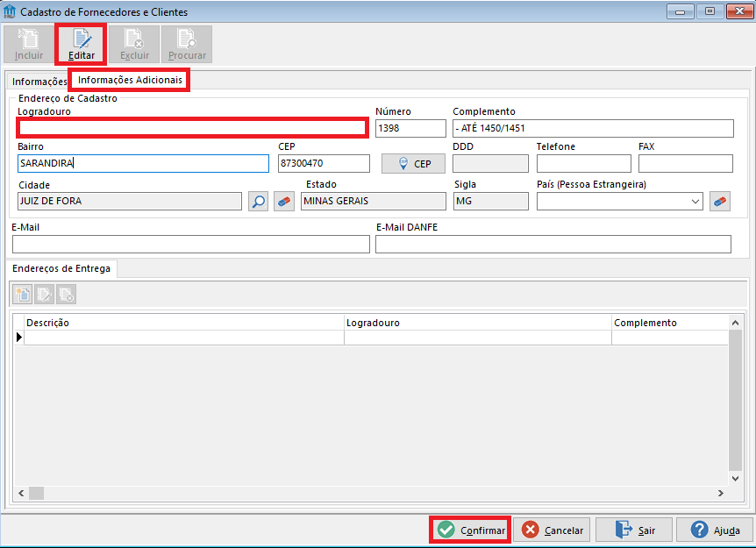The width and height of the screenshot is (756, 548).
Task: Open the Informações Adicionais tab
Action: point(129,80)
